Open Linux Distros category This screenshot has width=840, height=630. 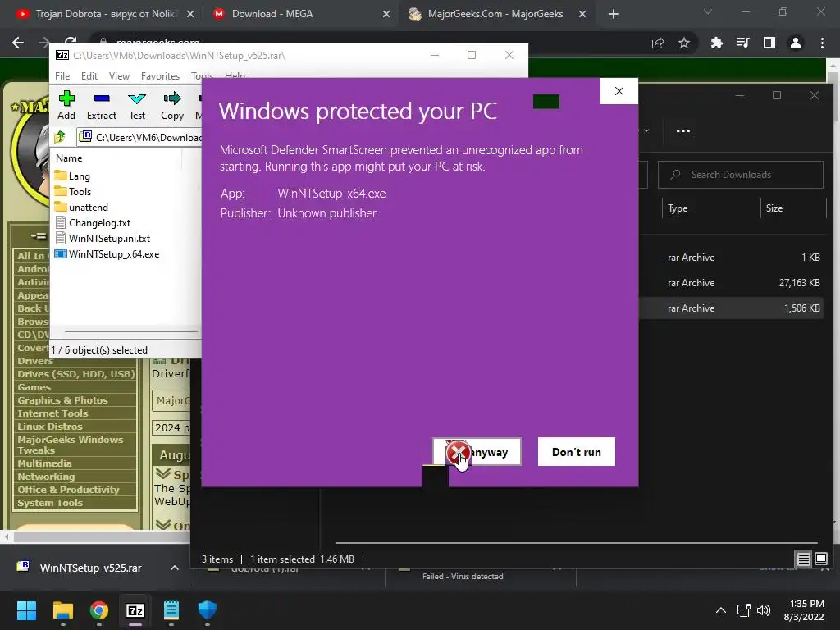tap(50, 427)
